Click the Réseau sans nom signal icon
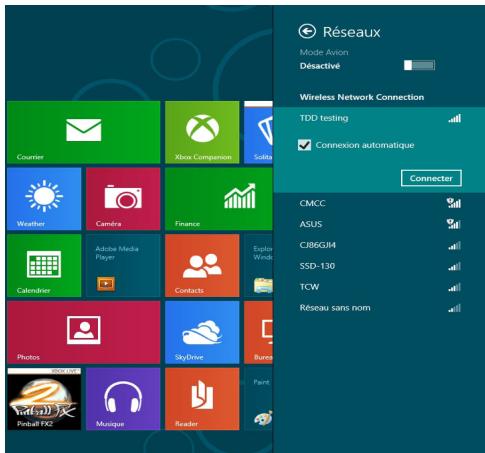Viewport: 485px width, 453px height. (x=455, y=308)
